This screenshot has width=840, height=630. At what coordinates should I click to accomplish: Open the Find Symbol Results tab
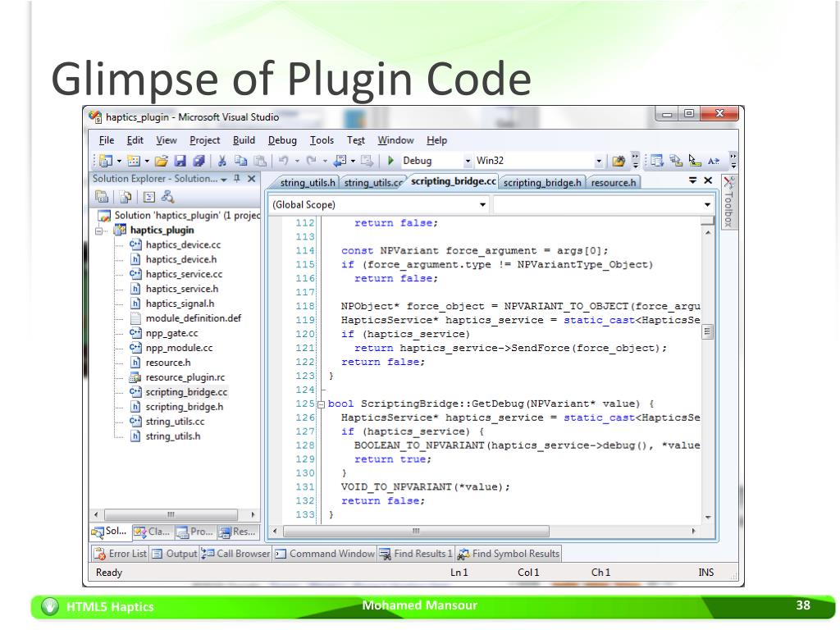click(x=508, y=554)
